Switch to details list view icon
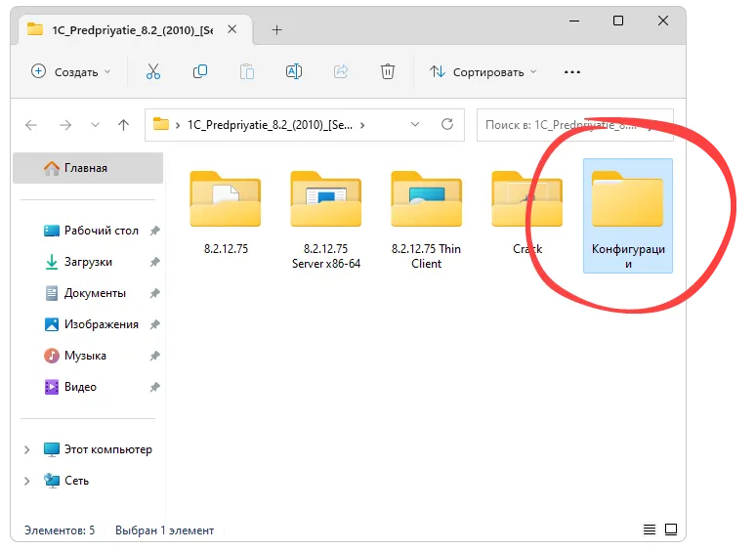 pos(650,530)
